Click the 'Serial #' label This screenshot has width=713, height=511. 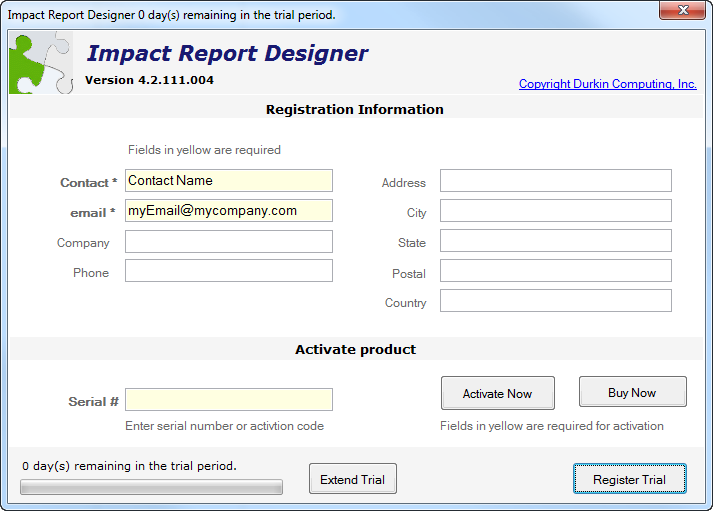click(93, 401)
